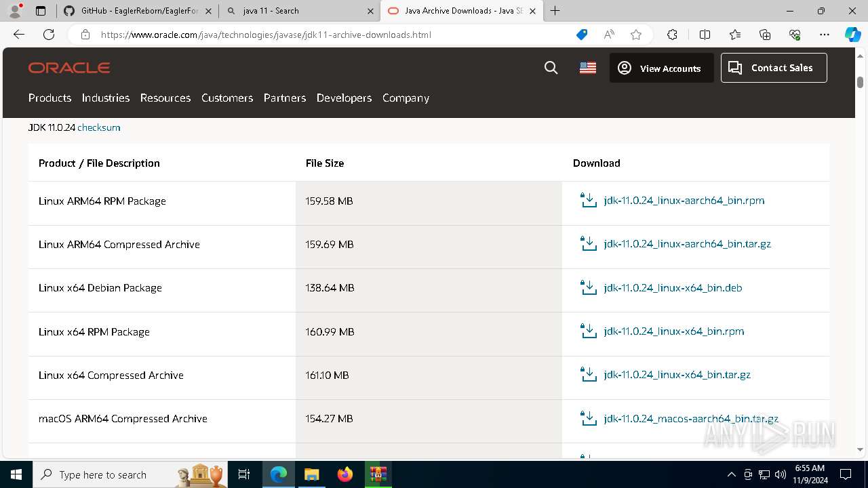The width and height of the screenshot is (868, 488).
Task: Switch to java 11 - Search tab
Action: click(300, 11)
